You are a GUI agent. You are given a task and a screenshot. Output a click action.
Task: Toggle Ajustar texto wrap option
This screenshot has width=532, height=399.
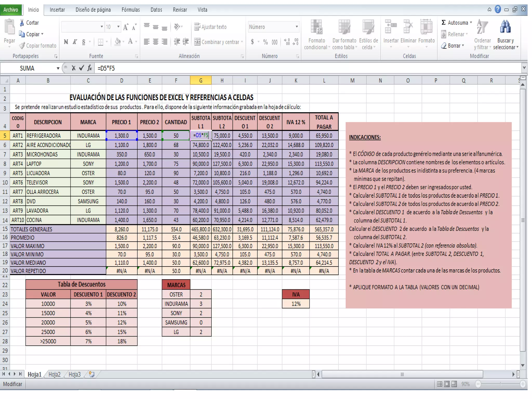[x=210, y=27]
